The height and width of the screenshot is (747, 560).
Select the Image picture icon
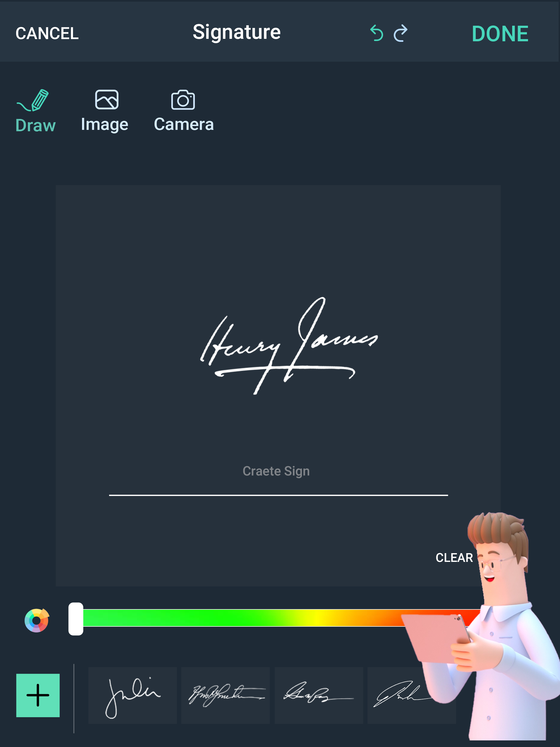[107, 100]
